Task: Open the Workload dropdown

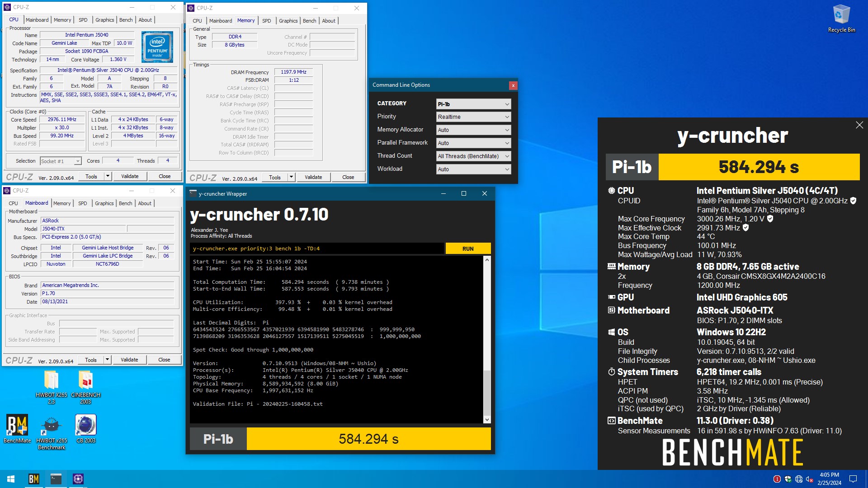Action: coord(473,169)
